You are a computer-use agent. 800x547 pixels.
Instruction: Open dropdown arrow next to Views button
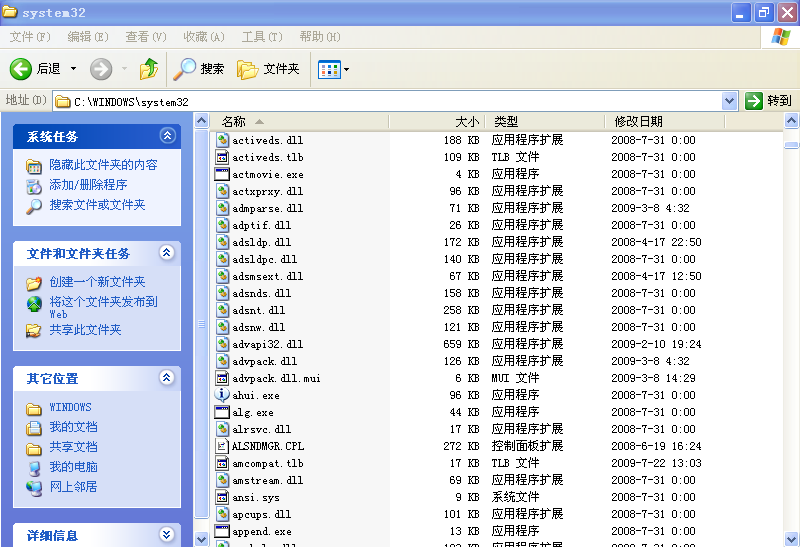point(346,69)
